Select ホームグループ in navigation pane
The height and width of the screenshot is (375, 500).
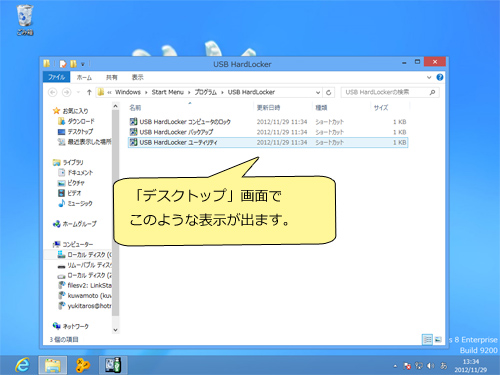(75, 224)
